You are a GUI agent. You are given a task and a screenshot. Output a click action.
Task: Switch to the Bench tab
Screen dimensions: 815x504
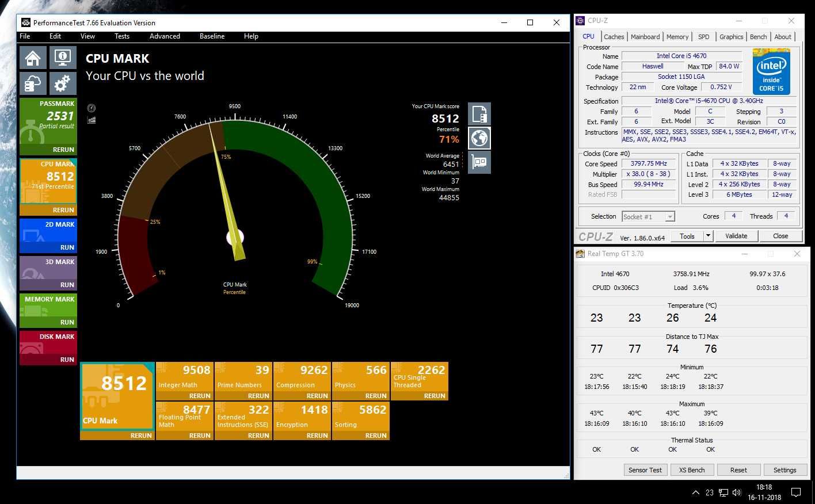click(x=759, y=37)
